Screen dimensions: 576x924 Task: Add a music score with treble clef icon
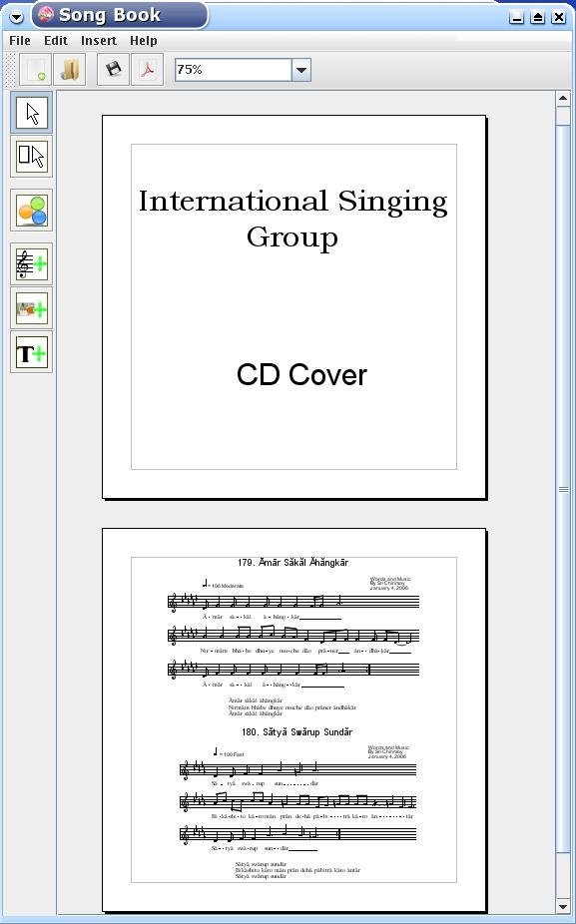click(x=32, y=264)
